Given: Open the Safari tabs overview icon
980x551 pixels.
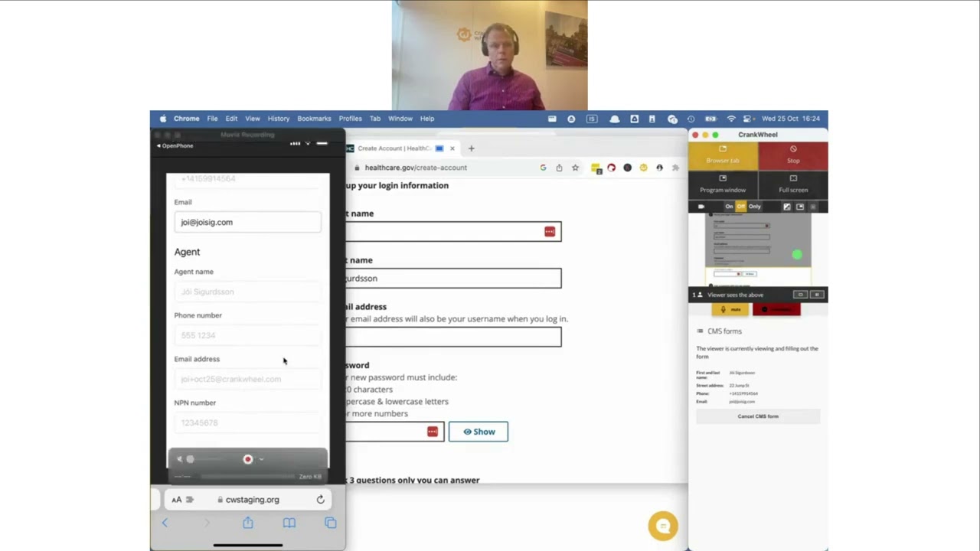Looking at the screenshot, I should click(330, 523).
